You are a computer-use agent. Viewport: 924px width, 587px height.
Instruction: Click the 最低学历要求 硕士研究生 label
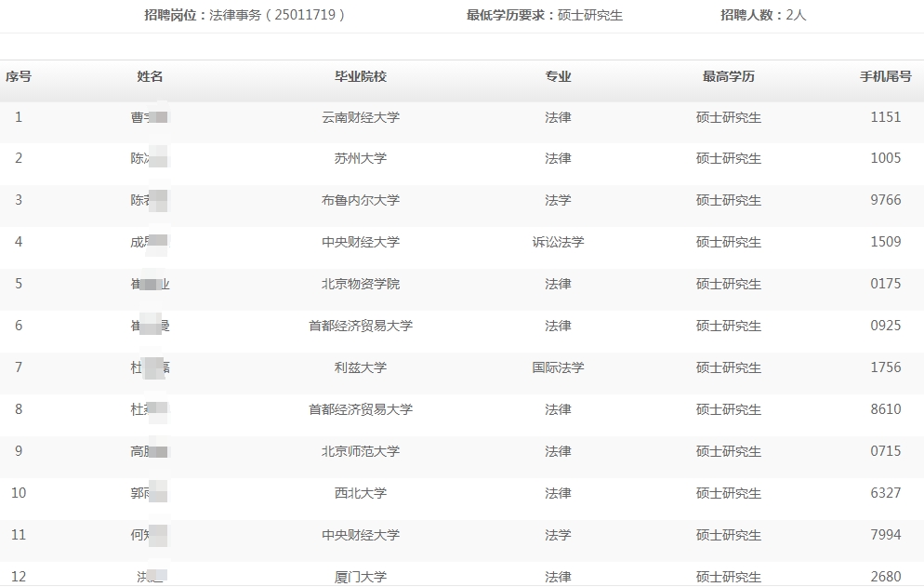(544, 15)
